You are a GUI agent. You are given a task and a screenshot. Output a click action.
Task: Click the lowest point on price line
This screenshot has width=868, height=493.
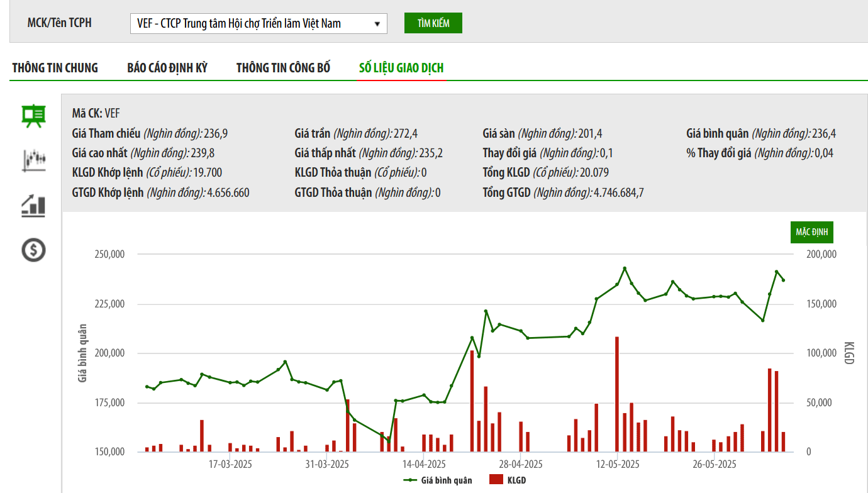(388, 441)
